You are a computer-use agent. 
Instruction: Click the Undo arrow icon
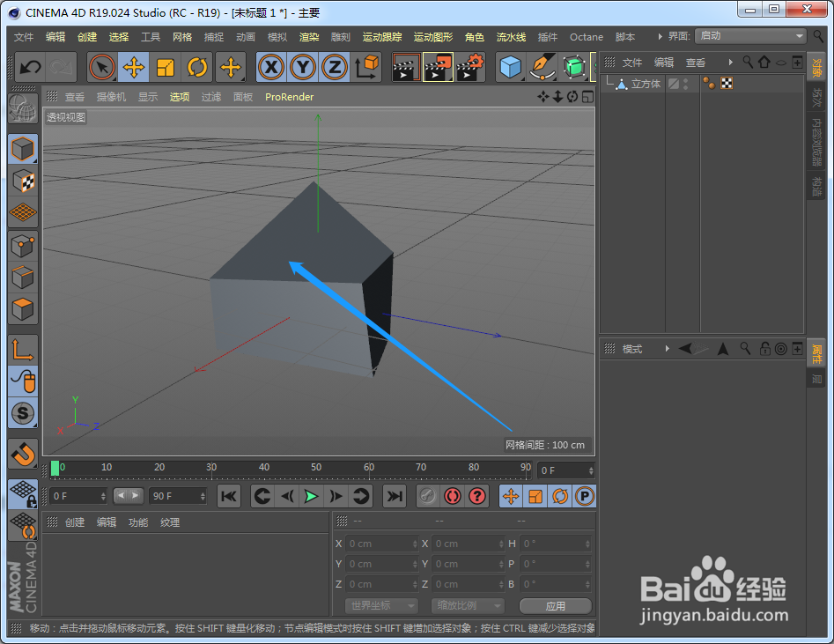tap(30, 67)
